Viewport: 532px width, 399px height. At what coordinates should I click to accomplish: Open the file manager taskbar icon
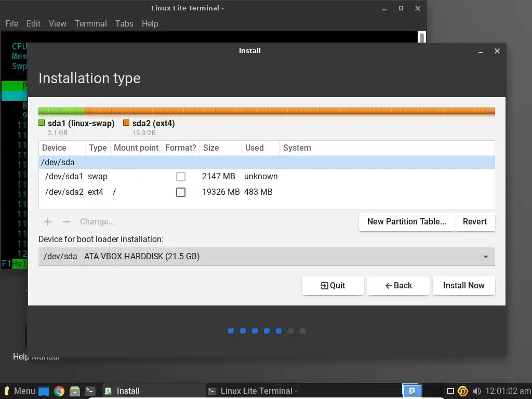pyautogui.click(x=75, y=391)
